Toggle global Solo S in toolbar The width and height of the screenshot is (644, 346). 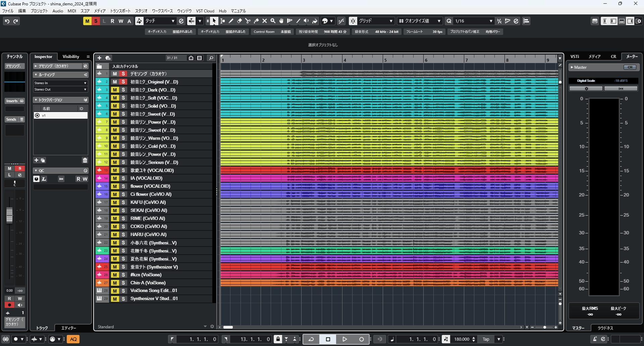[x=96, y=21]
